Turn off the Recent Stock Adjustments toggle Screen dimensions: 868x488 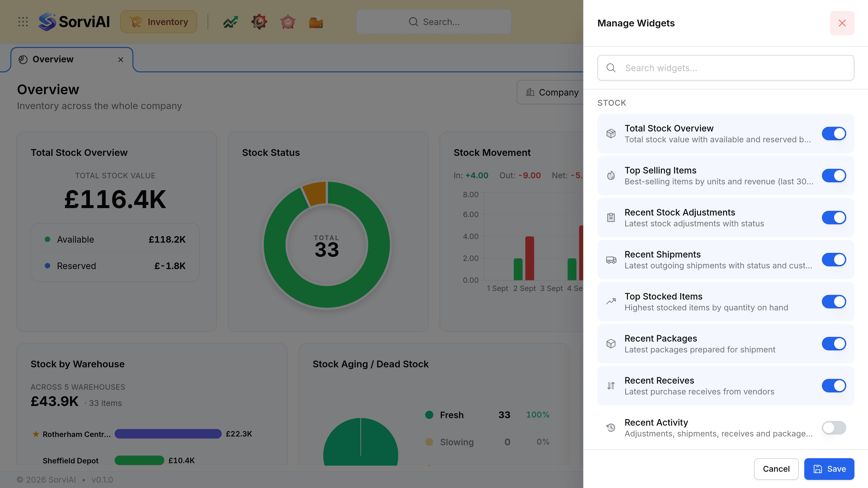(x=834, y=218)
